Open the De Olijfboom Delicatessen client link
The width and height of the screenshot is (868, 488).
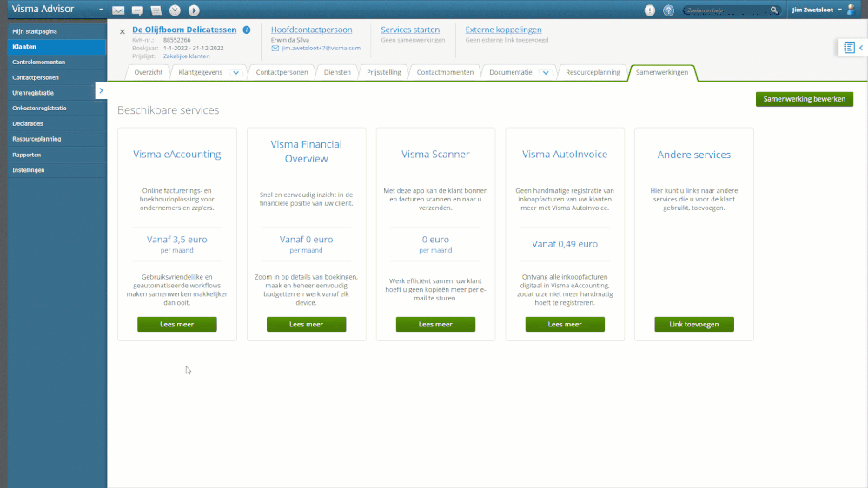(184, 30)
